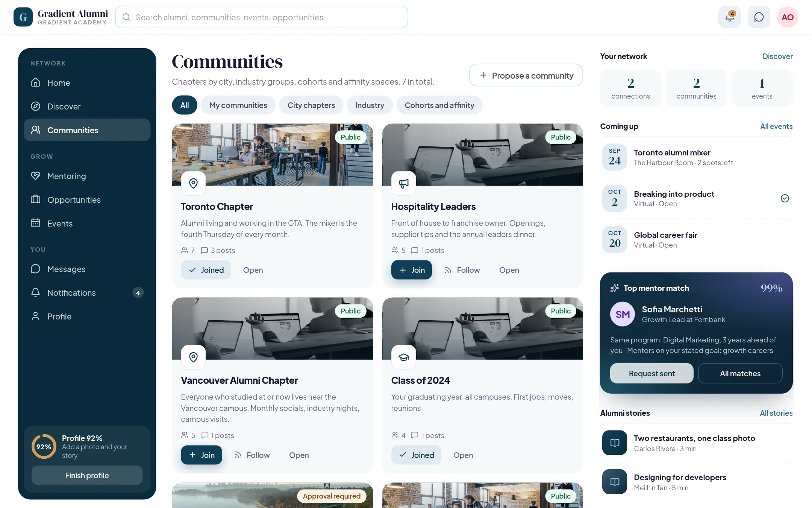Open Opportunities in sidebar
This screenshot has height=508, width=812.
(x=87, y=200)
